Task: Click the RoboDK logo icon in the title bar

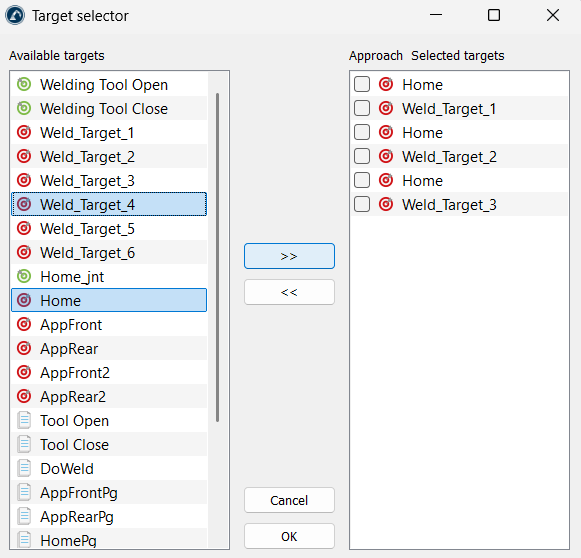Action: pos(15,16)
